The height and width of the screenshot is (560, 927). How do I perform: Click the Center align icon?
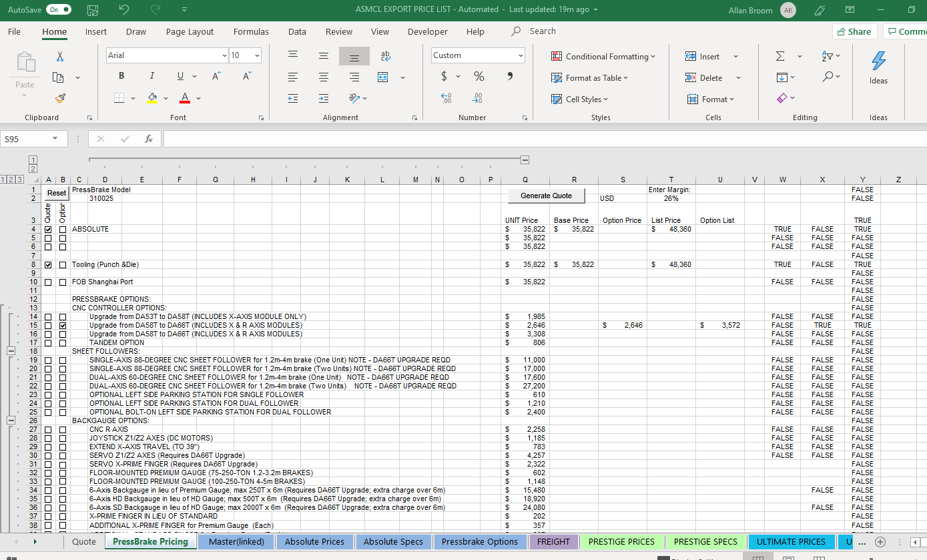click(324, 77)
